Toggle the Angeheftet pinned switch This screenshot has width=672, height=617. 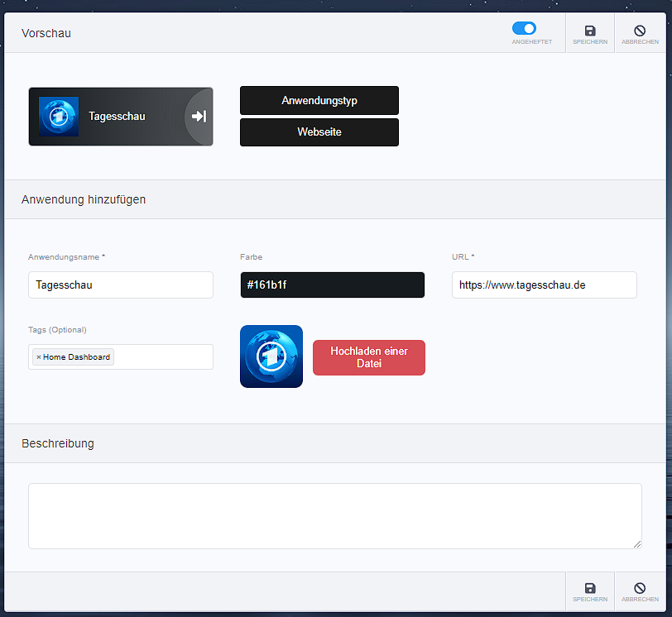(x=524, y=28)
